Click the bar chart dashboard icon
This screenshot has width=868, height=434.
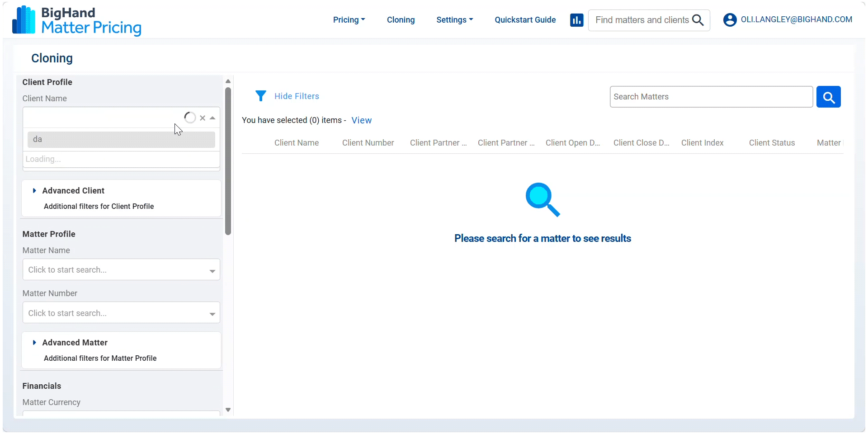[576, 20]
